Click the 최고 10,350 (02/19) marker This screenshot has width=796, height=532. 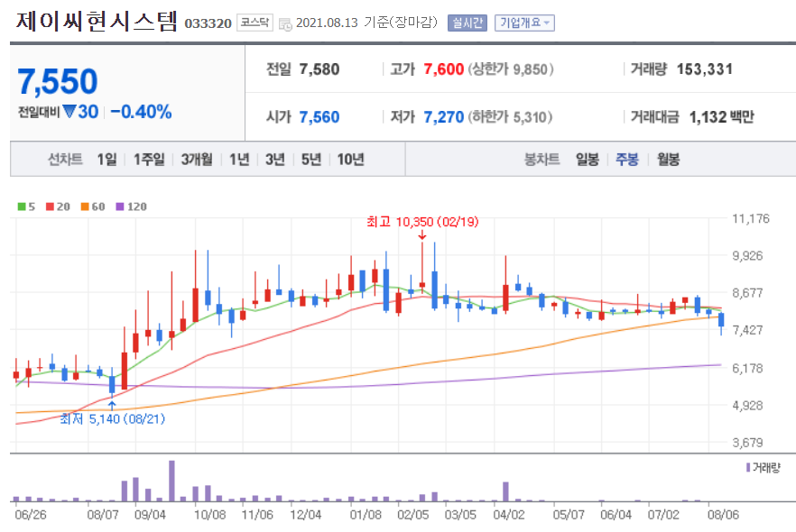click(422, 222)
